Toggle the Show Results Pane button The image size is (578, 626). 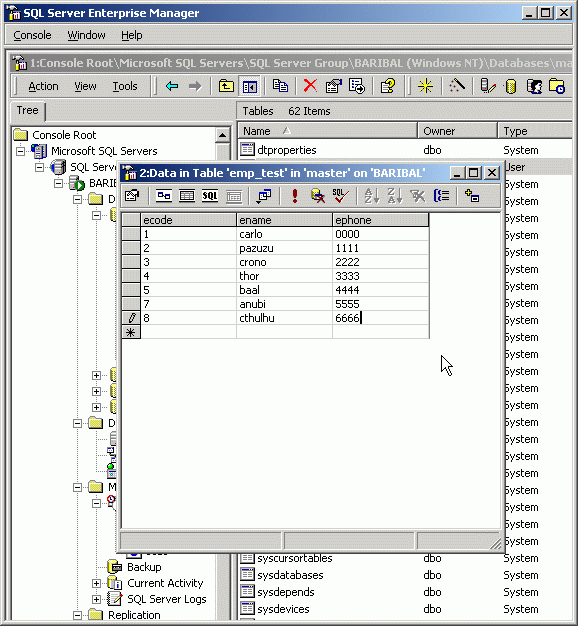(234, 196)
